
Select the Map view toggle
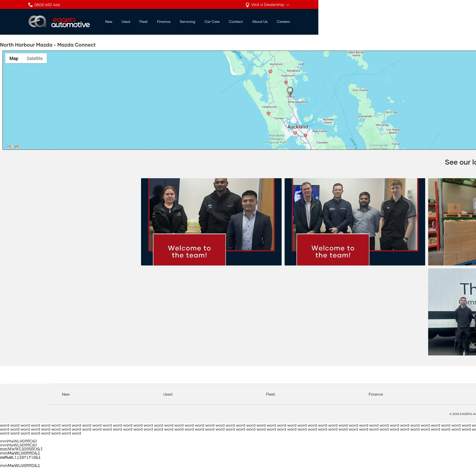click(14, 58)
